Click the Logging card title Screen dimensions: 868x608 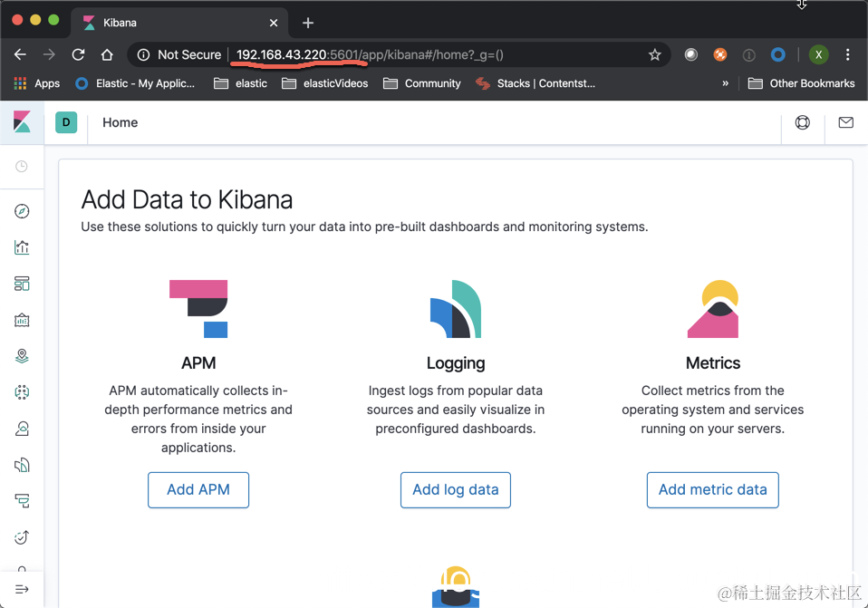coord(456,363)
